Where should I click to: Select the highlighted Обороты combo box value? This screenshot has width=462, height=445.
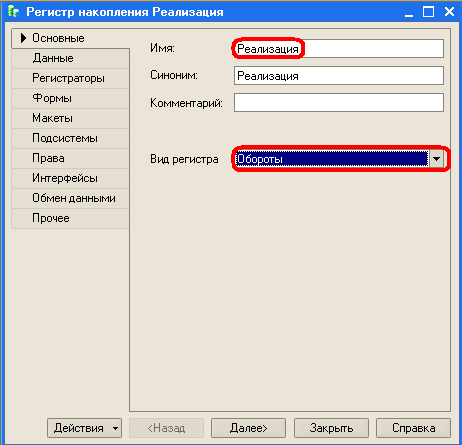point(332,159)
